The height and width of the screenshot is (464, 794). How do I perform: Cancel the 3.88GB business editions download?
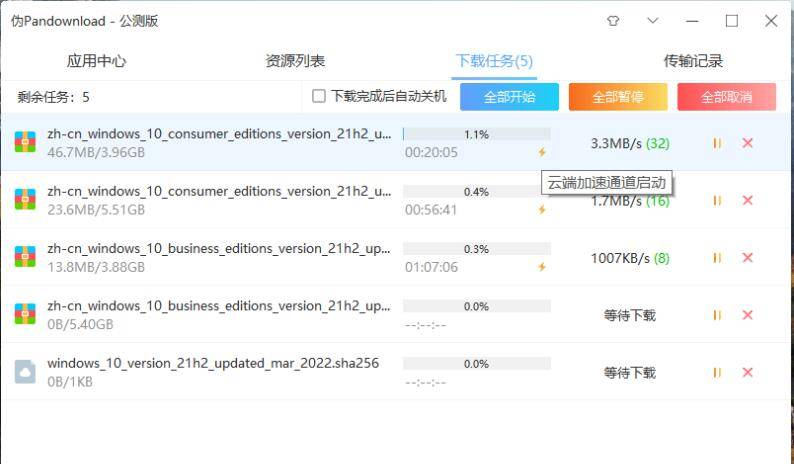tap(747, 258)
